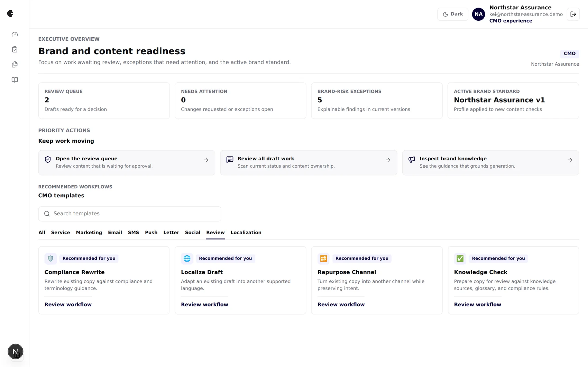
Task: Click the CMO experience label
Action: (511, 21)
